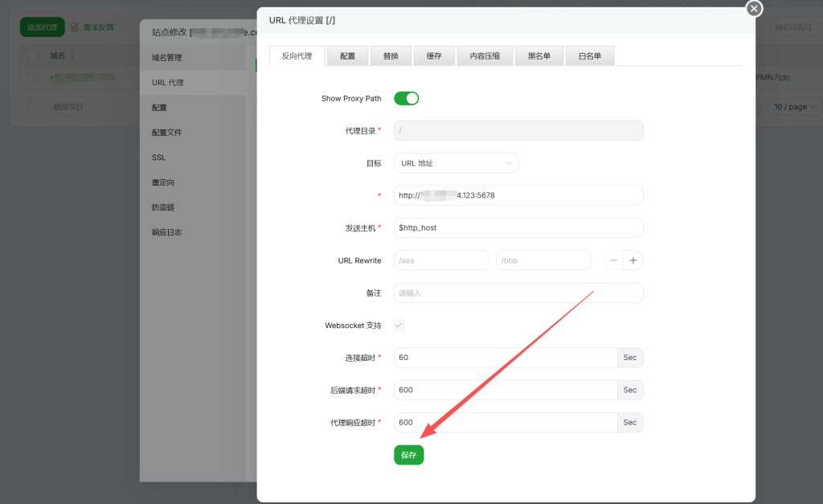Open the 目标 URL 地址 dropdown
Image resolution: width=823 pixels, height=504 pixels.
click(456, 163)
